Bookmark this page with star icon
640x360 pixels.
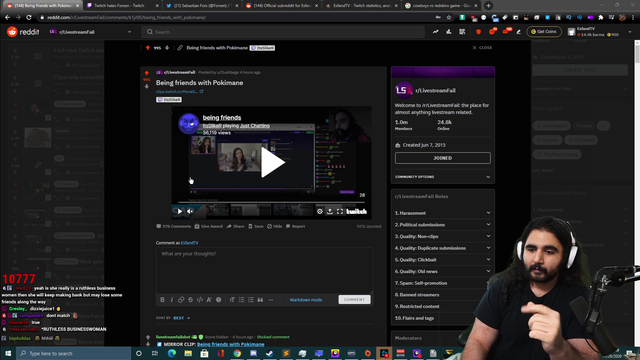click(449, 17)
